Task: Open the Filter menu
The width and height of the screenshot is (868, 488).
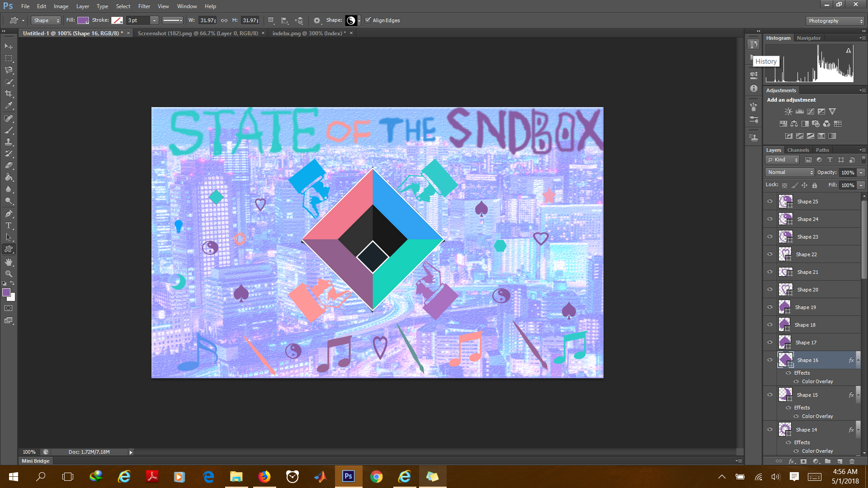Action: coord(144,6)
